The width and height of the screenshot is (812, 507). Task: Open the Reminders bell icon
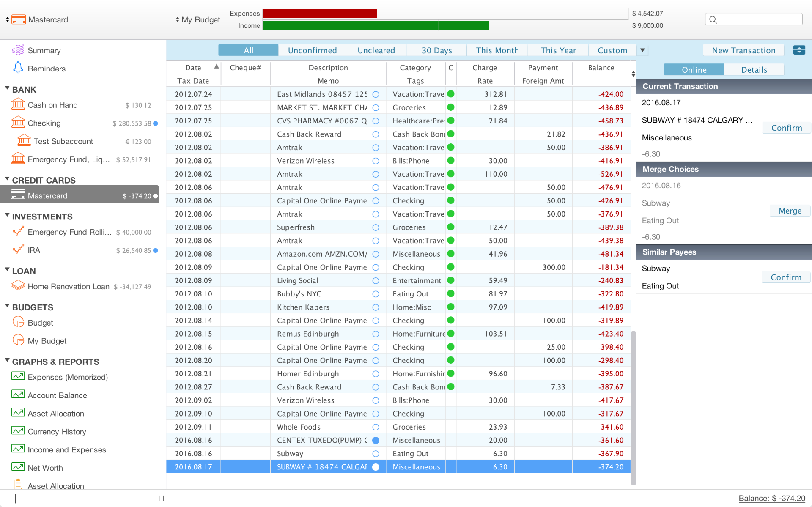[18, 68]
